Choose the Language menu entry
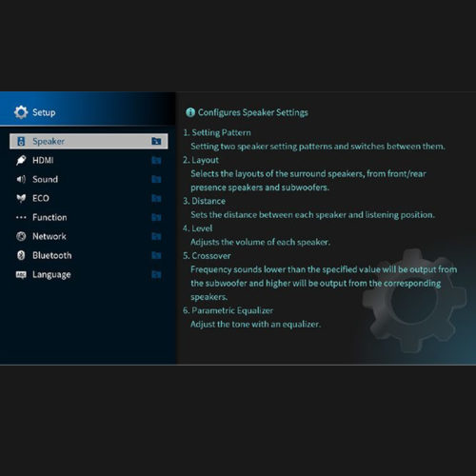 click(x=89, y=274)
